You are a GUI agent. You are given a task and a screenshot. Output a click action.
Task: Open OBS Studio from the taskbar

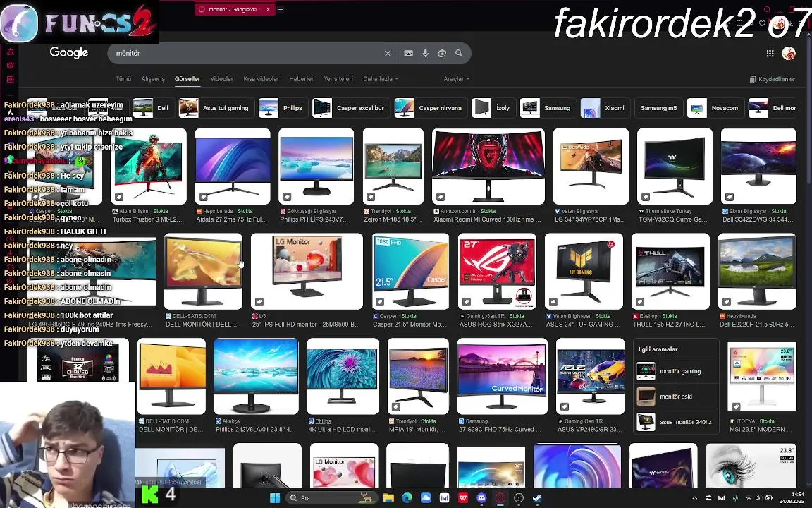519,498
